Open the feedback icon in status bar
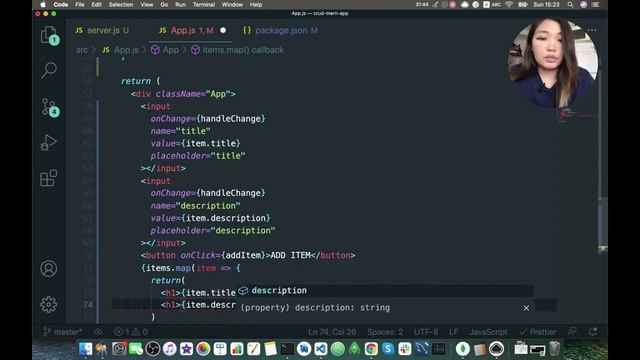 pyautogui.click(x=572, y=332)
